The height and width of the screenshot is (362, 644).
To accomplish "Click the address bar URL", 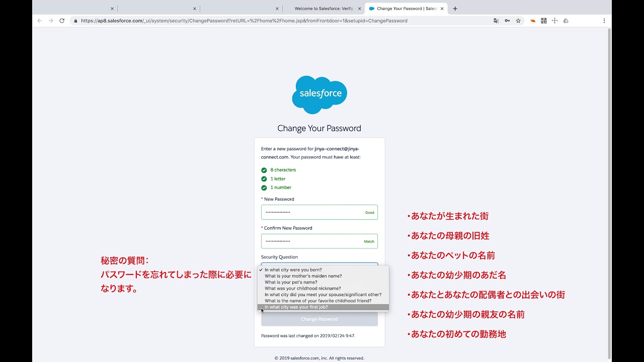I will click(244, 21).
